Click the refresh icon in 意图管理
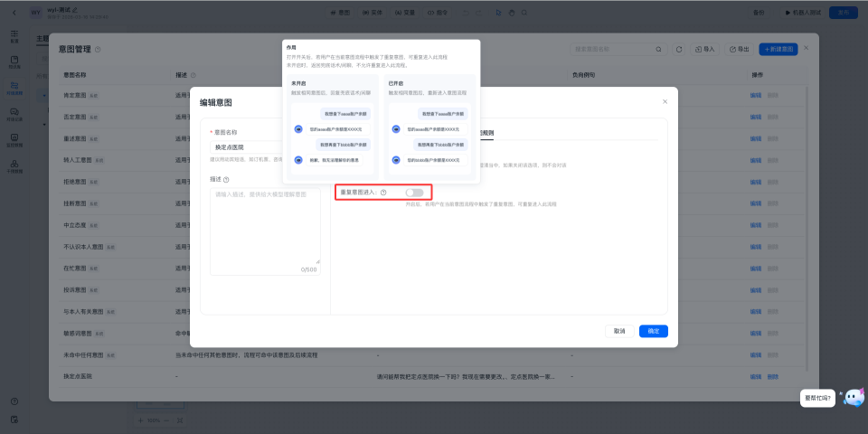Image resolution: width=868 pixels, height=434 pixels. [x=678, y=49]
